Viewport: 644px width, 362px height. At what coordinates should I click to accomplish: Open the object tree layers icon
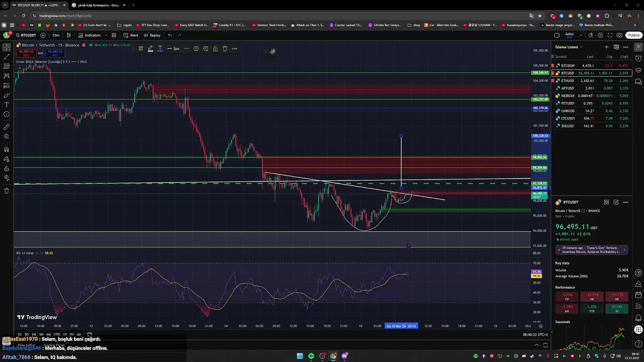point(638,70)
